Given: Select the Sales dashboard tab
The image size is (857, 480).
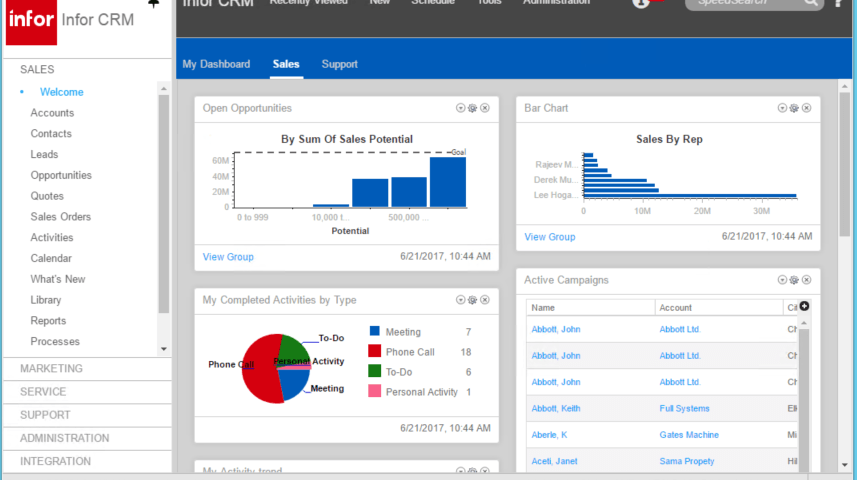Looking at the screenshot, I should click(286, 64).
